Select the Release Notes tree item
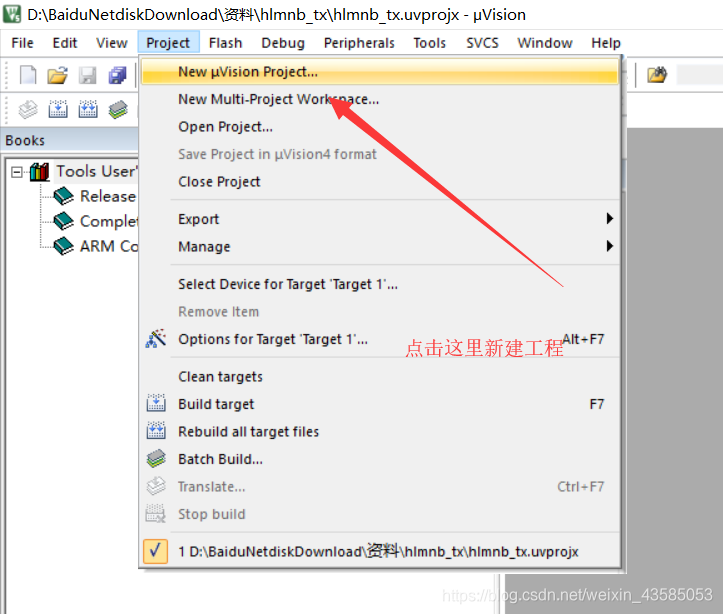Screen dimensions: 723x614 tap(108, 196)
